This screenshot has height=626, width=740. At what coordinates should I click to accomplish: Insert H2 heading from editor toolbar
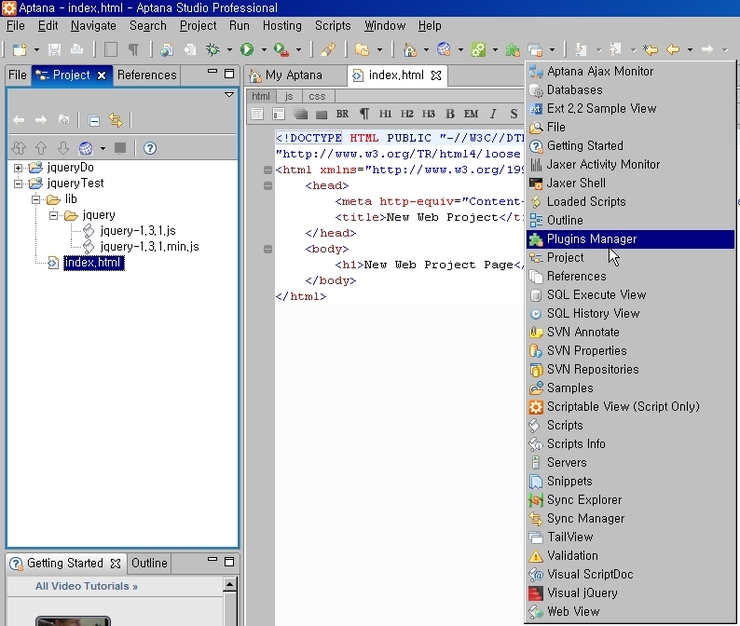point(407,114)
